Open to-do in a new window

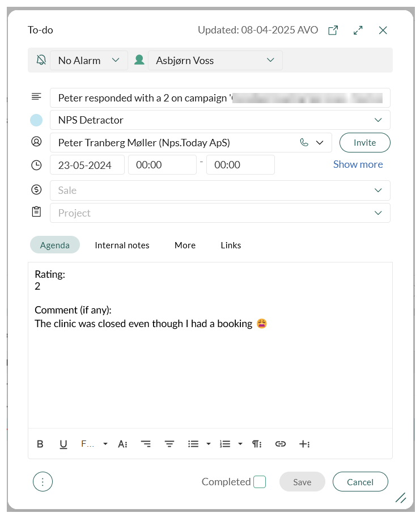tap(333, 30)
